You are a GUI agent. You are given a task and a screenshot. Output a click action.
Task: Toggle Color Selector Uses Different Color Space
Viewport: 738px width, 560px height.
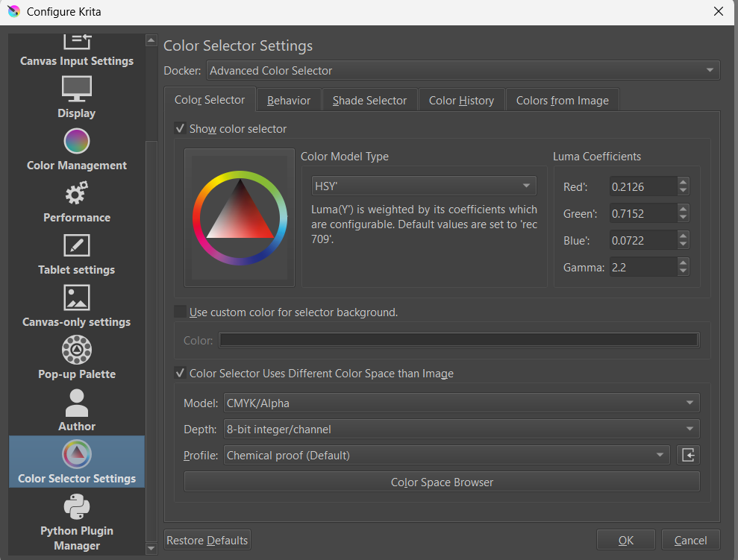[180, 373]
